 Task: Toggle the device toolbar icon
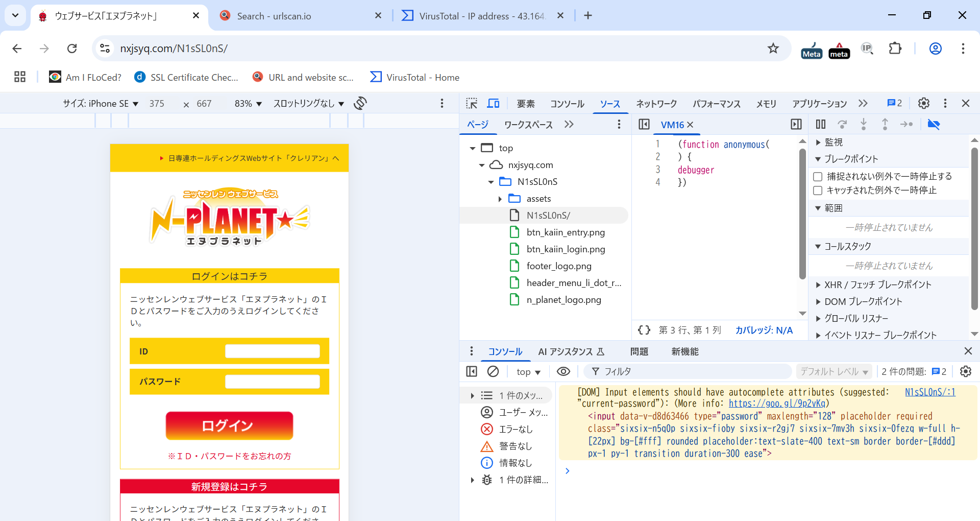click(493, 104)
